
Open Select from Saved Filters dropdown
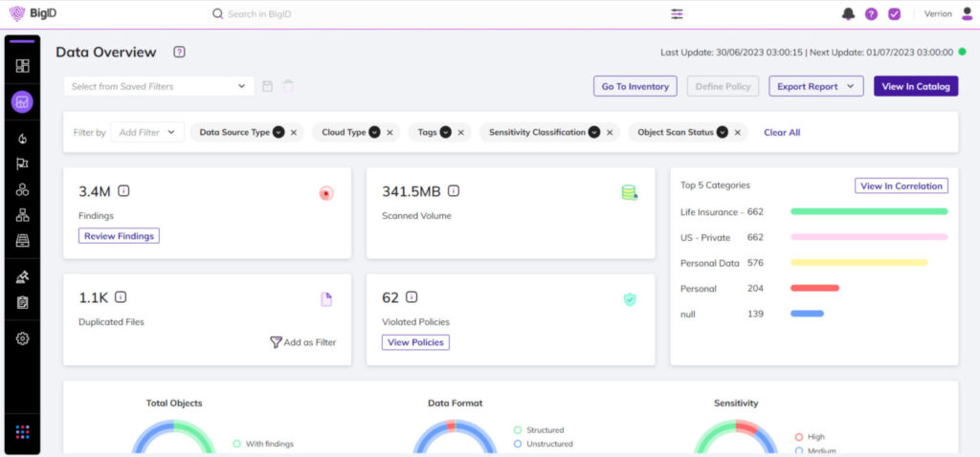pyautogui.click(x=159, y=86)
